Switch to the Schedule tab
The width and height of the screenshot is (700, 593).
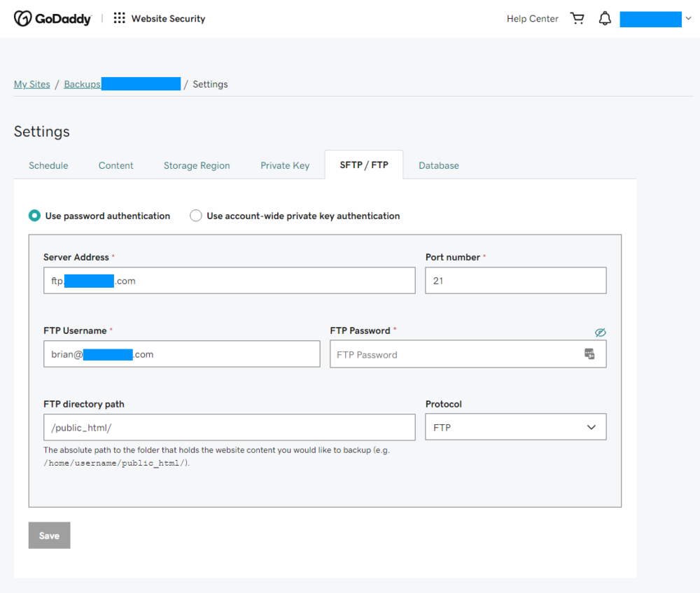(x=48, y=165)
